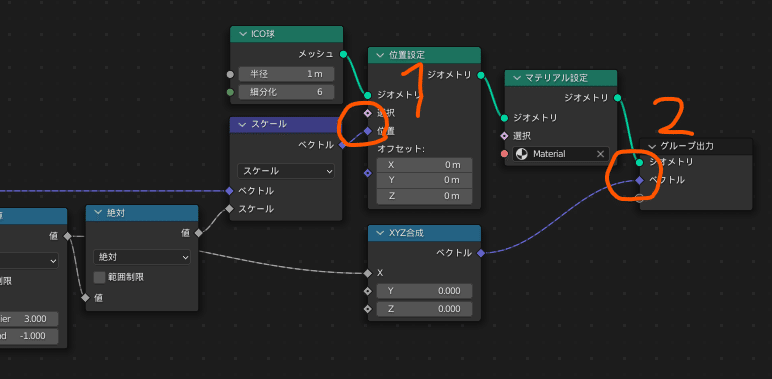Click empty grey socket on グループ出力 node
The width and height of the screenshot is (772, 379).
pyautogui.click(x=640, y=198)
